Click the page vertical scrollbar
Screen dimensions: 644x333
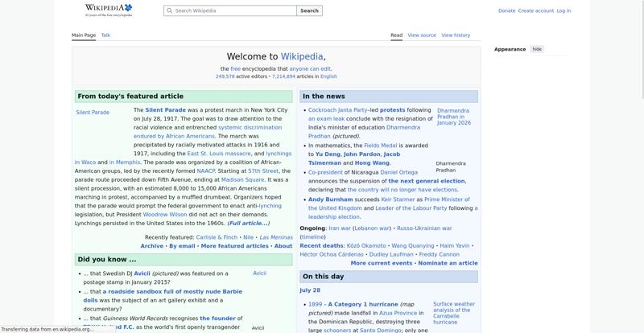(x=642, y=49)
